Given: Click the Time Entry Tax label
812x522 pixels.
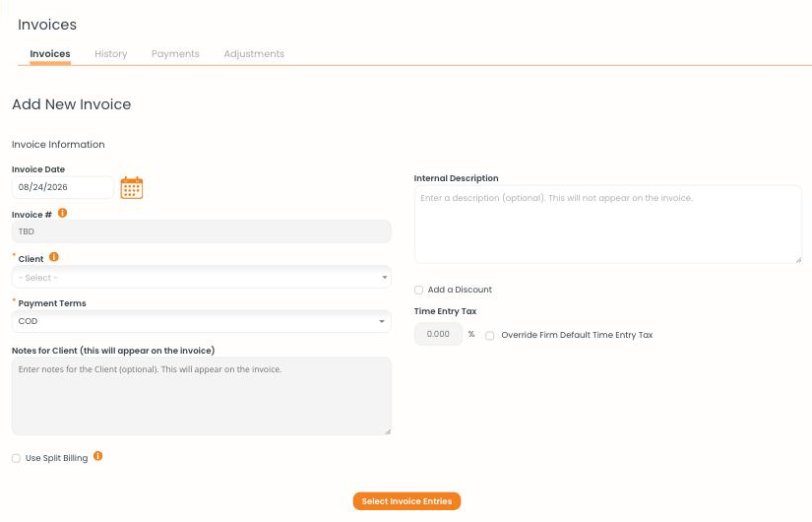Looking at the screenshot, I should click(445, 311).
